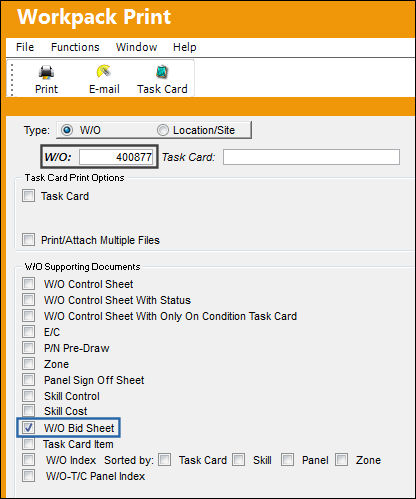Image resolution: width=416 pixels, height=499 pixels.
Task: Click the toolbar drag handle dots
Action: click(x=12, y=79)
